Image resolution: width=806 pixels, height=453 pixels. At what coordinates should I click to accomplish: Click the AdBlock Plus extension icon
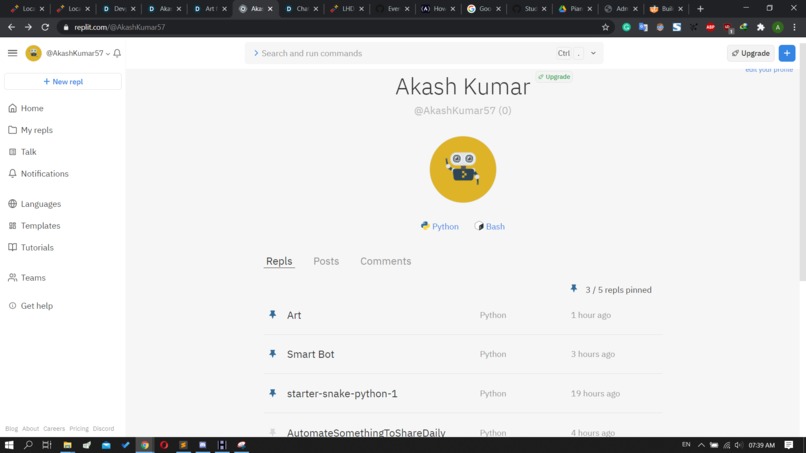pyautogui.click(x=710, y=27)
